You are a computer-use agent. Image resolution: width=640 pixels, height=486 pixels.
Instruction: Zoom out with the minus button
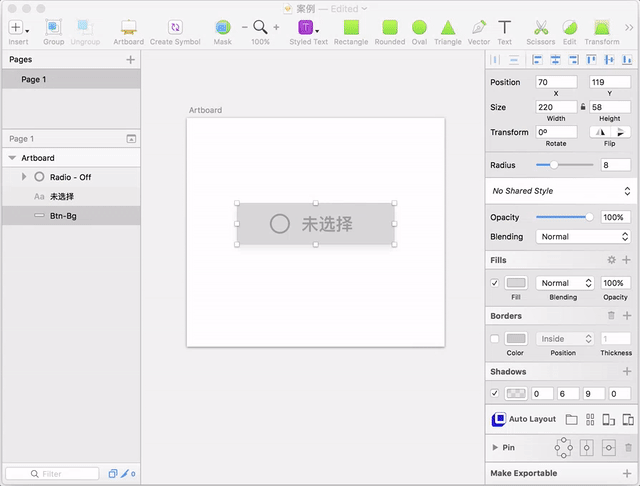pyautogui.click(x=244, y=27)
